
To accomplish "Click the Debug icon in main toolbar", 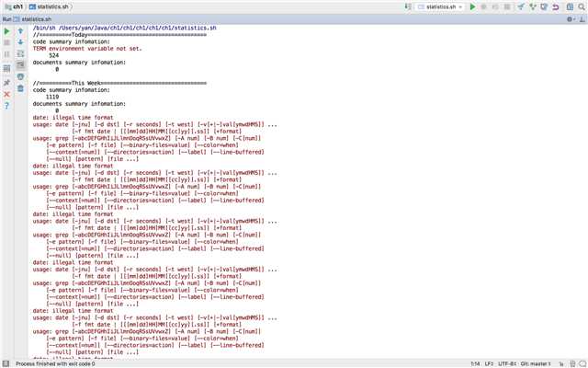I will [x=484, y=6].
